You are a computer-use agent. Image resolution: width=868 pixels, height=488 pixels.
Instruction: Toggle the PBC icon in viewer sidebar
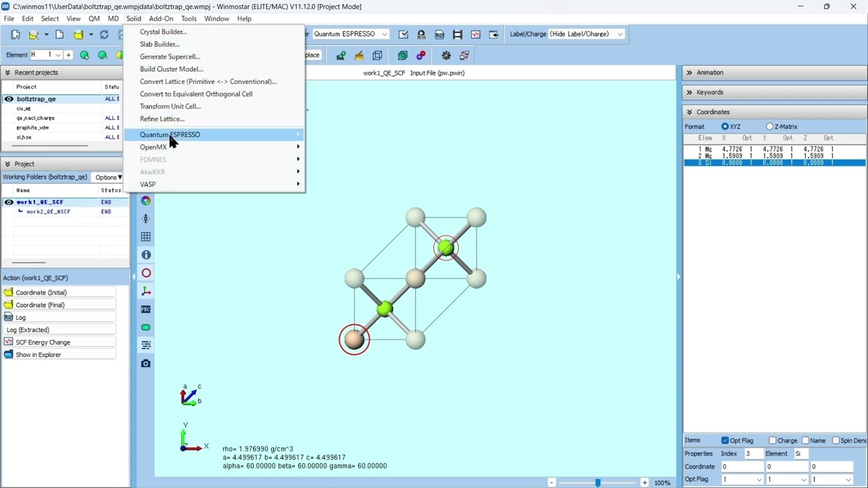tap(146, 309)
